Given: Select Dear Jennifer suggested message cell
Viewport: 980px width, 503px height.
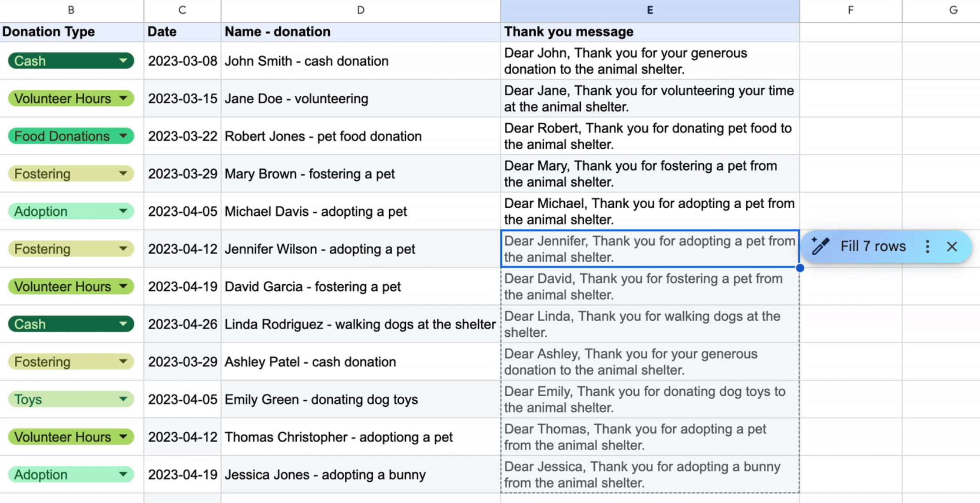Looking at the screenshot, I should (x=649, y=249).
